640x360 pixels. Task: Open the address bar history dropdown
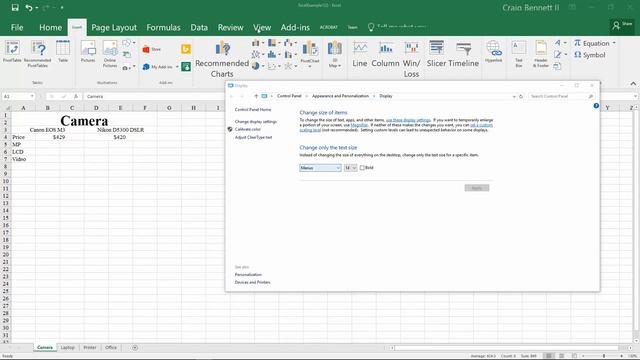[514, 96]
